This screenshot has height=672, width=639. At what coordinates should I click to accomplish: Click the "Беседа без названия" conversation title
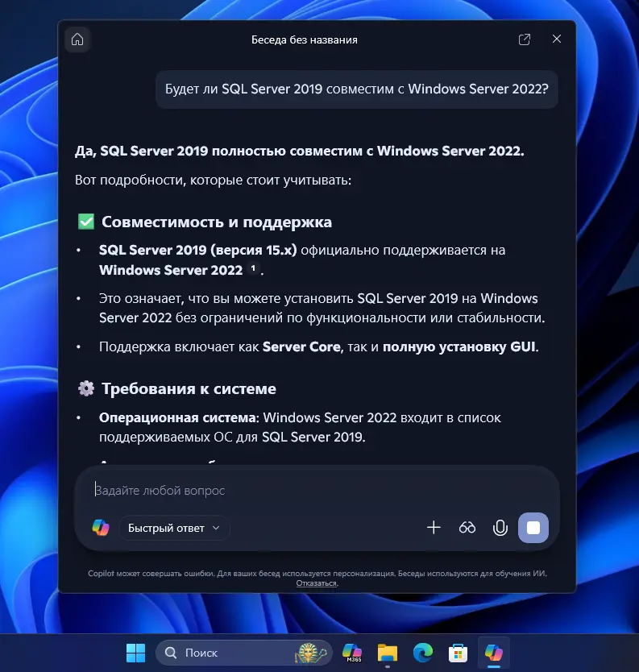click(x=305, y=39)
